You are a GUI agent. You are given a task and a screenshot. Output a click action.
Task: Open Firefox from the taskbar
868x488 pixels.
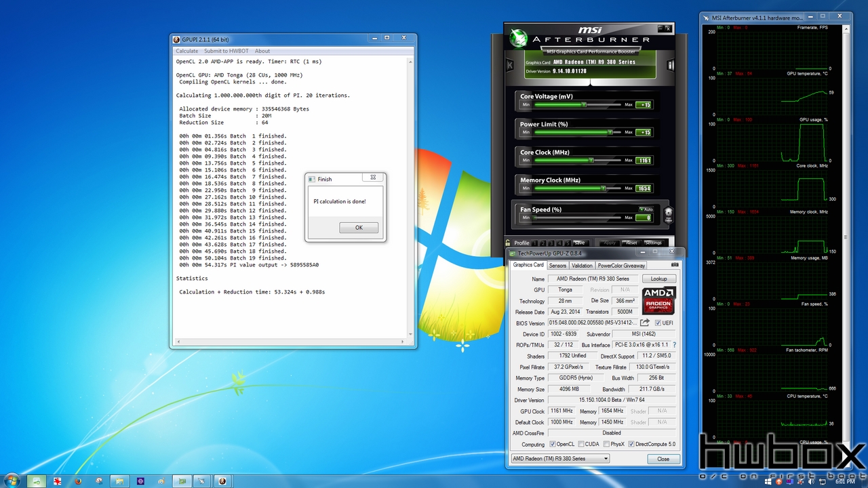pyautogui.click(x=78, y=481)
